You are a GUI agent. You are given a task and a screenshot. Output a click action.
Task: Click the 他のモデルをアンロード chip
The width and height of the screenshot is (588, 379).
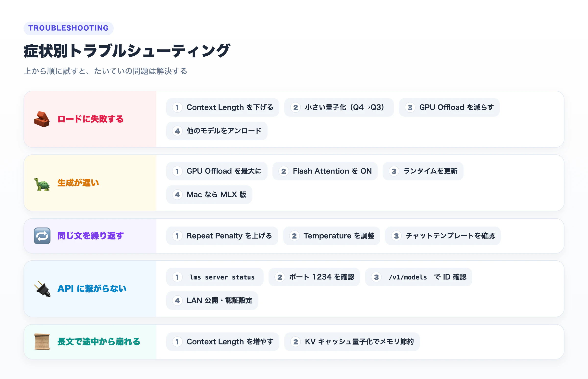[217, 131]
